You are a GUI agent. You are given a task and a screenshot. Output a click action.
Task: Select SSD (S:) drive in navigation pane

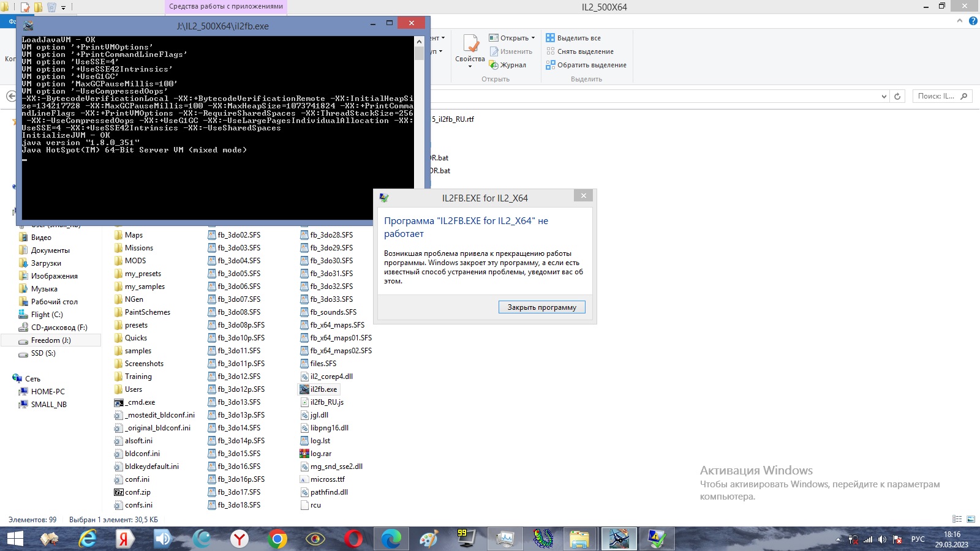point(43,353)
